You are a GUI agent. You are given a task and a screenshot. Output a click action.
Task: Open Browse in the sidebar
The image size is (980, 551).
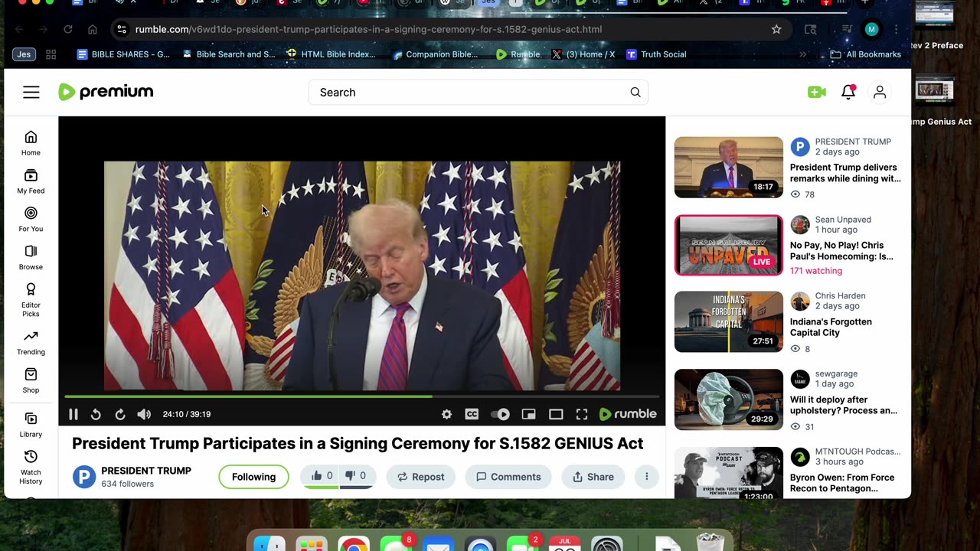pos(31,257)
